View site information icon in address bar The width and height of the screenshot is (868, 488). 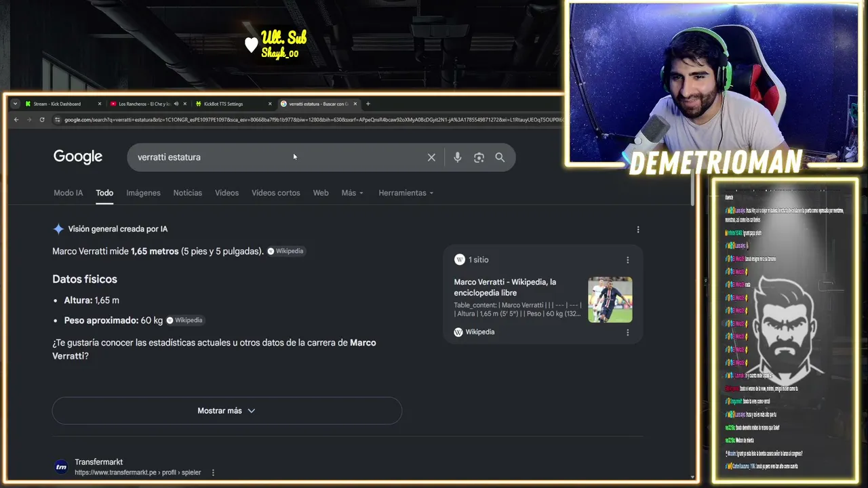point(57,120)
